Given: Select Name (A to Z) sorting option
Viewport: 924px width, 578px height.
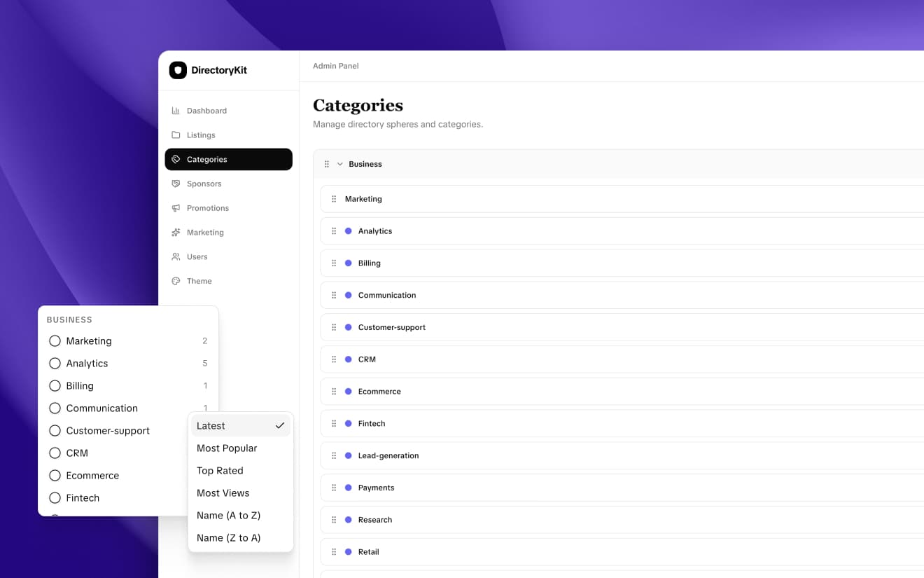Looking at the screenshot, I should (x=228, y=515).
